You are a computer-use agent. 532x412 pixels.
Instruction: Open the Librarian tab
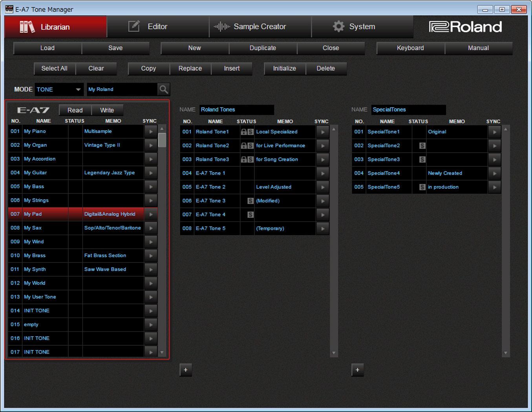(x=56, y=27)
